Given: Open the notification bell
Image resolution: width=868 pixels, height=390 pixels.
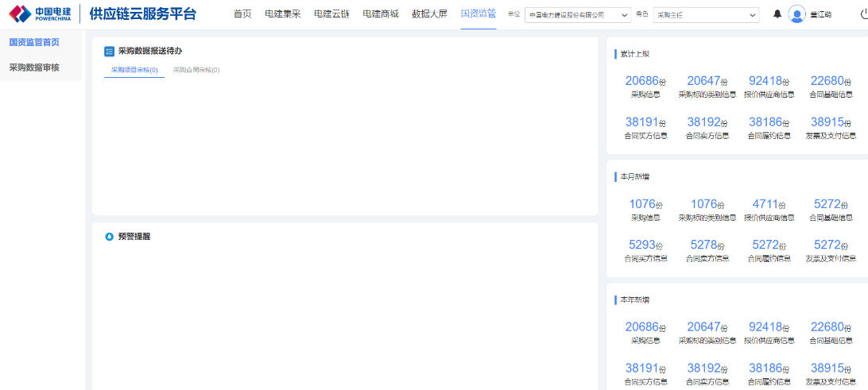Looking at the screenshot, I should coord(777,14).
